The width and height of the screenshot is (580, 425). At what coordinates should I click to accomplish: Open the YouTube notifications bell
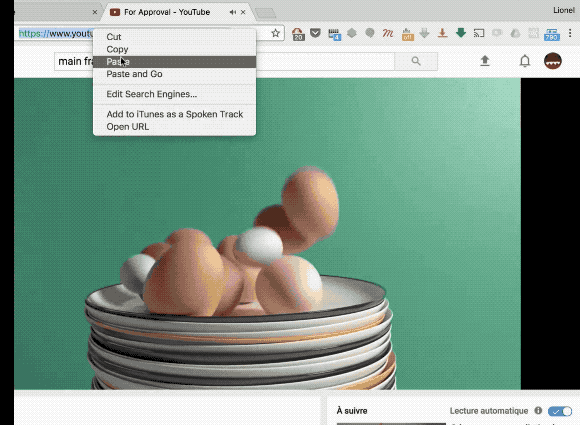[525, 61]
